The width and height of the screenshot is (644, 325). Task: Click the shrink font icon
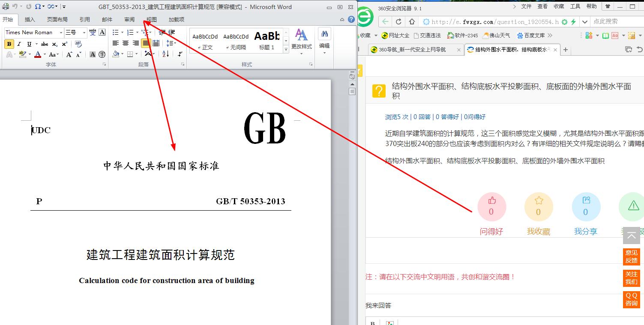(79, 54)
